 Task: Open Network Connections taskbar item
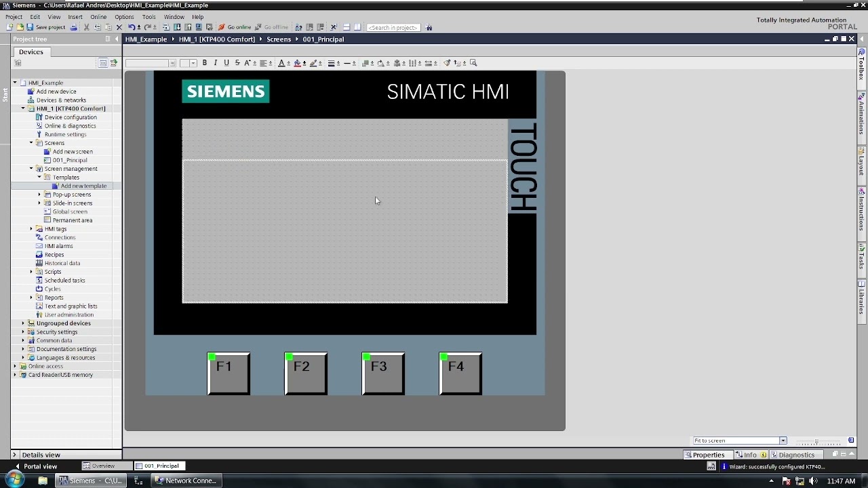click(x=186, y=481)
